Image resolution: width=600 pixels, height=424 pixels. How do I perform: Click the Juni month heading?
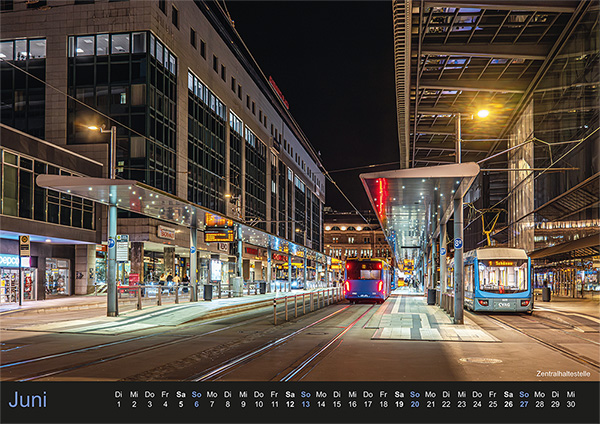28,400
